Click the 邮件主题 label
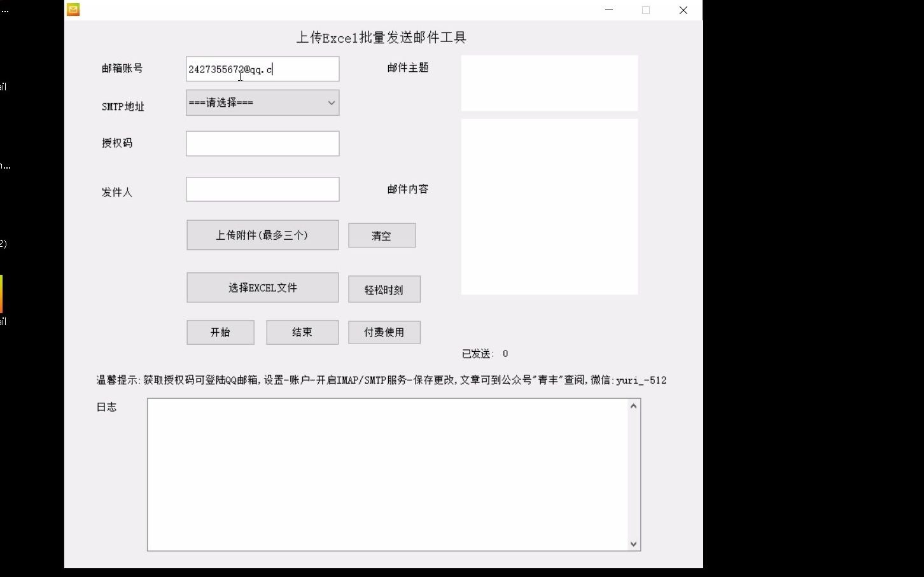 click(408, 67)
